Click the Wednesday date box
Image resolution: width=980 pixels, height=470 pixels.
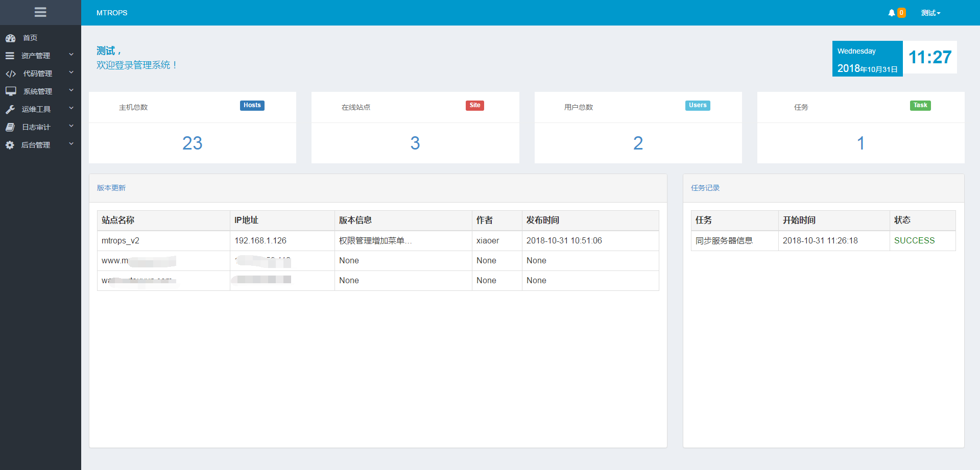tap(868, 59)
